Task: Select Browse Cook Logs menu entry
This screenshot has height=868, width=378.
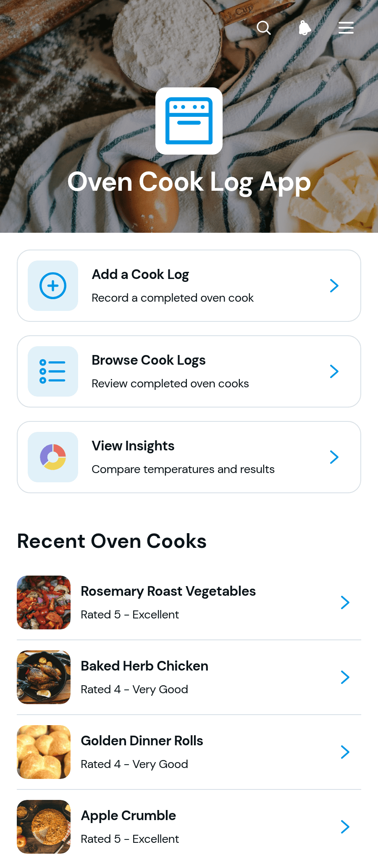Action: point(189,371)
